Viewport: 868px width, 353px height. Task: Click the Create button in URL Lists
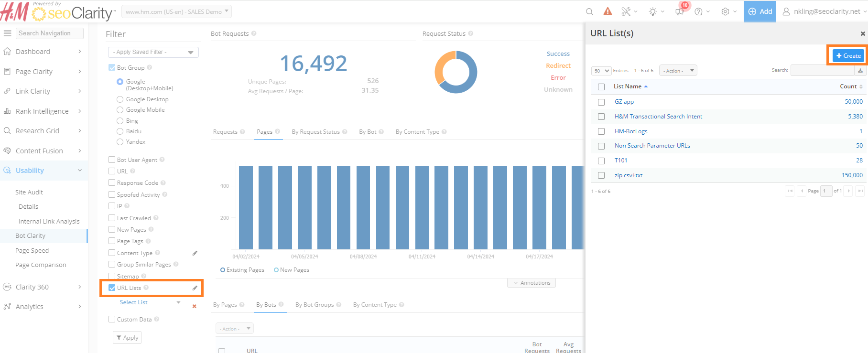(848, 56)
